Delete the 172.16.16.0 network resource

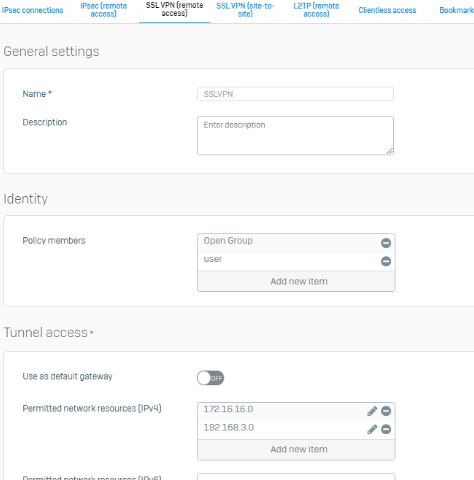point(386,411)
